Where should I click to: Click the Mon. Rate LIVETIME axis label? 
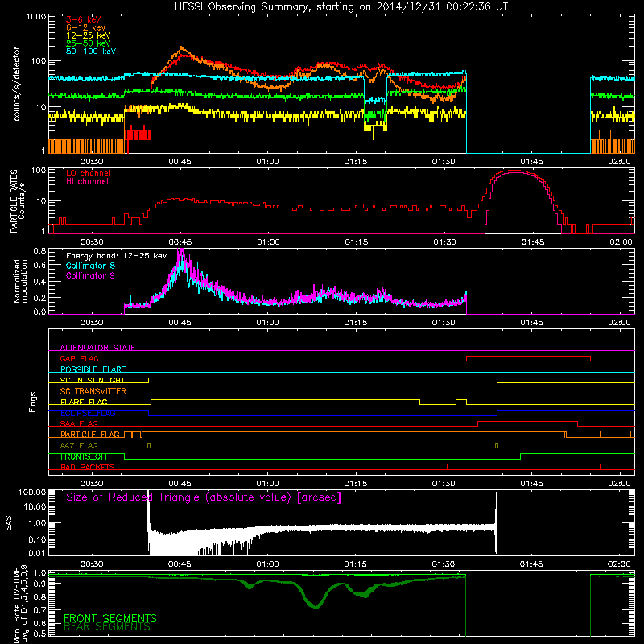(x=21, y=605)
